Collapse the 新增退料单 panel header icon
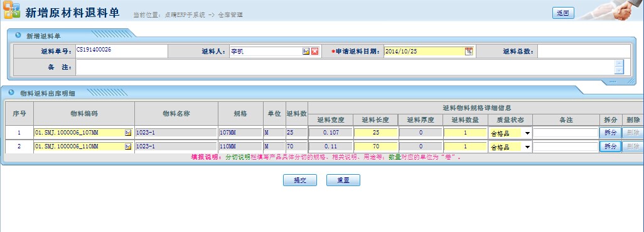Image resolution: width=644 pixels, height=232 pixels. (x=18, y=35)
